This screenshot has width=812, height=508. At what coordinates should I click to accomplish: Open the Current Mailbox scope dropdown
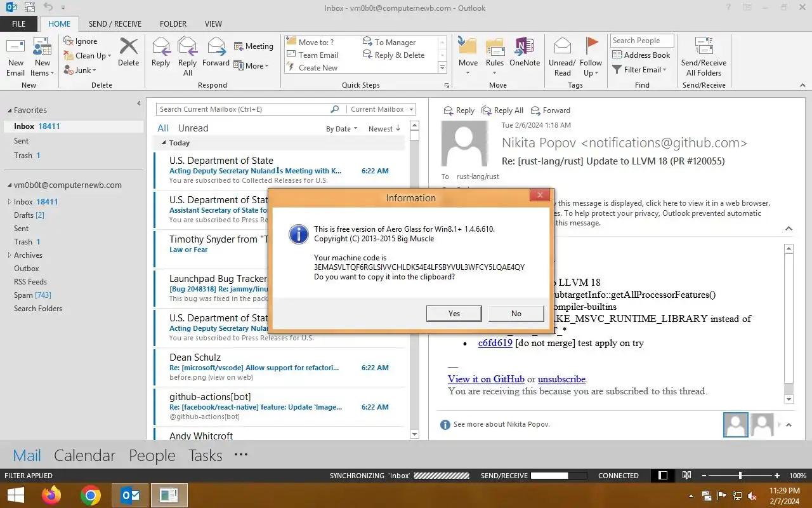point(382,109)
